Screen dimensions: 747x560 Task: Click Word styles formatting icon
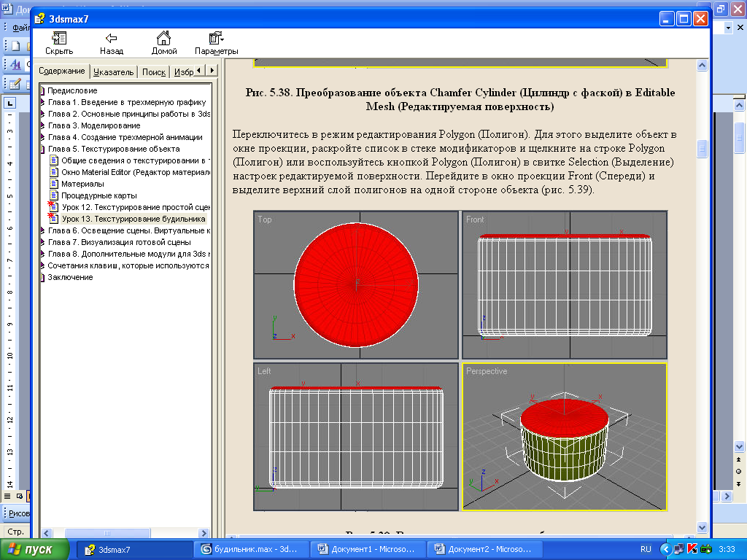16,64
